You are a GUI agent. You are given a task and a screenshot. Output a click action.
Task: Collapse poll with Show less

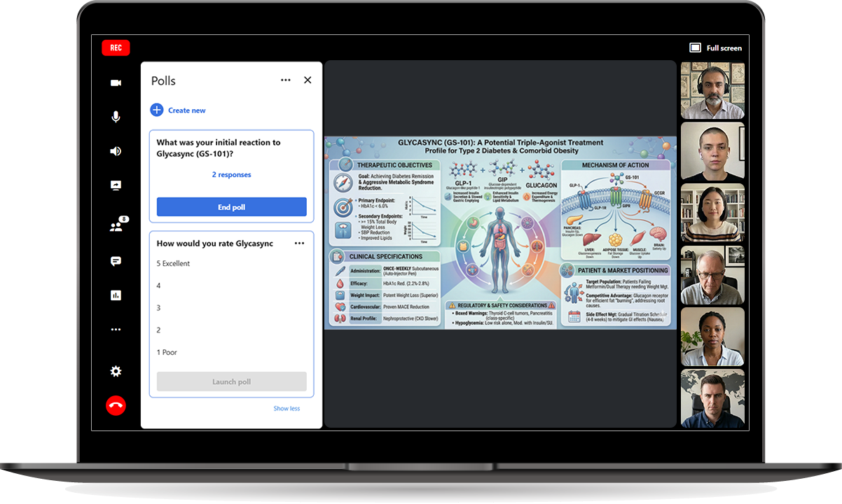point(287,408)
